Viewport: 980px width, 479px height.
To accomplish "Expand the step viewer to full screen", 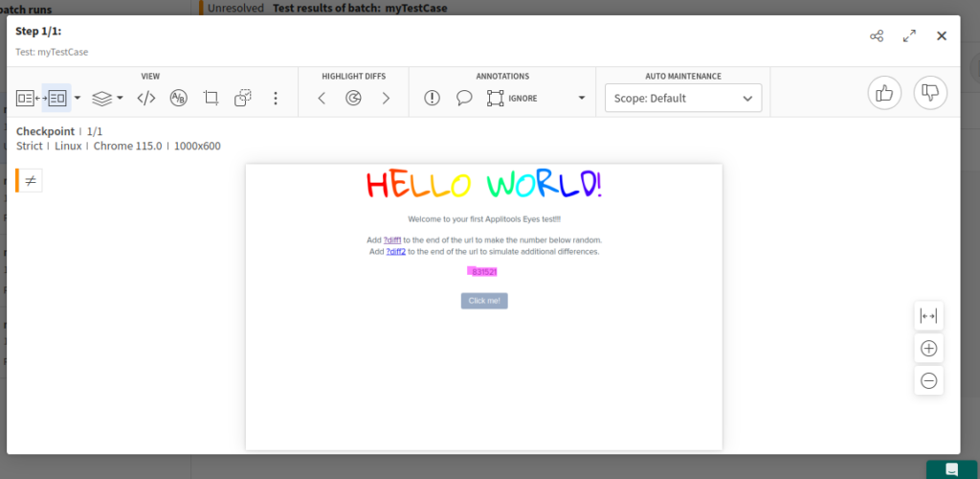I will point(909,36).
